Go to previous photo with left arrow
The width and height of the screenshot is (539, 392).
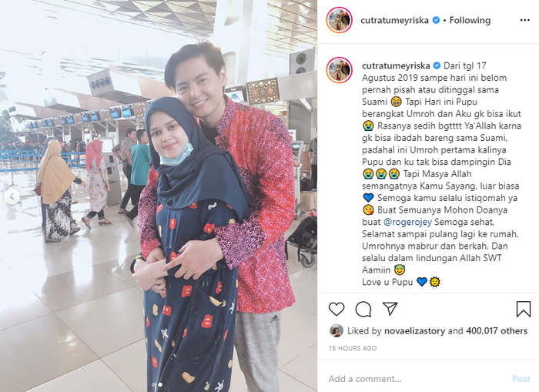[12, 196]
